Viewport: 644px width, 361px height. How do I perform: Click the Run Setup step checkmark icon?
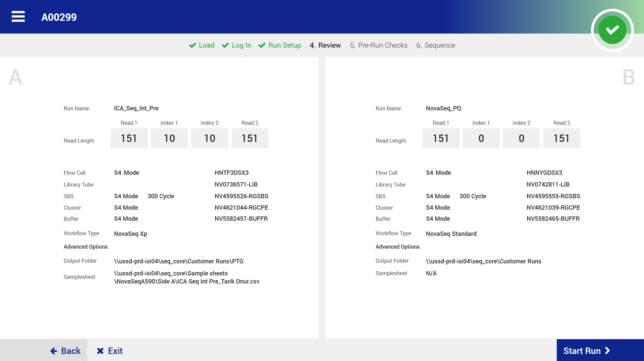click(x=262, y=45)
